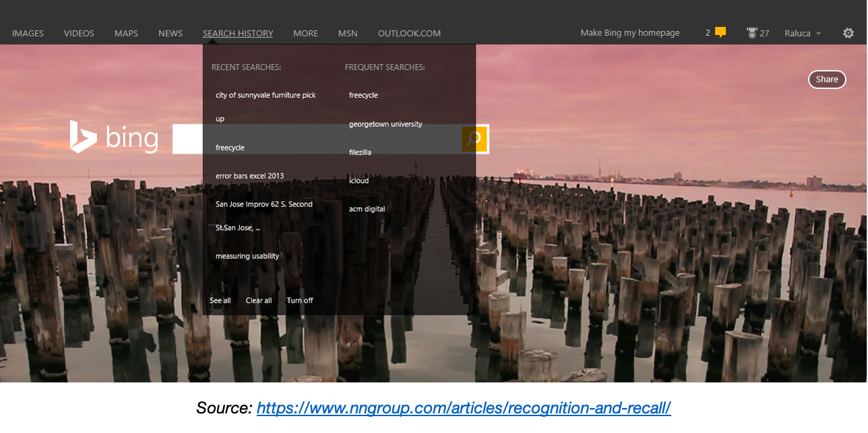Image resolution: width=868 pixels, height=433 pixels.
Task: Click the Bing logo
Action: coord(114,138)
